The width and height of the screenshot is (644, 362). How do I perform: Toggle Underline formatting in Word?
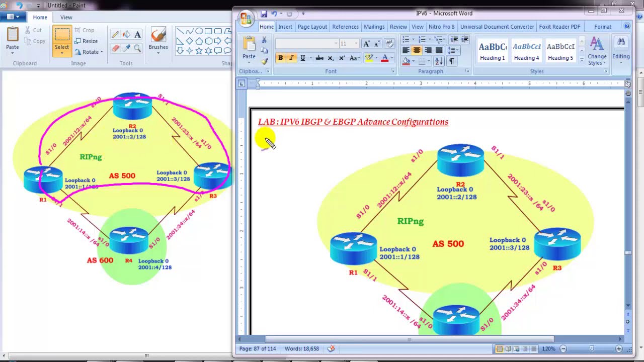302,58
